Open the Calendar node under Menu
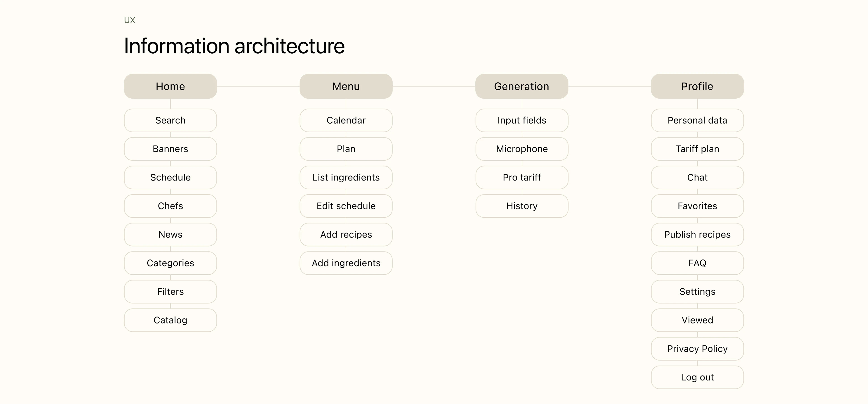 point(346,120)
